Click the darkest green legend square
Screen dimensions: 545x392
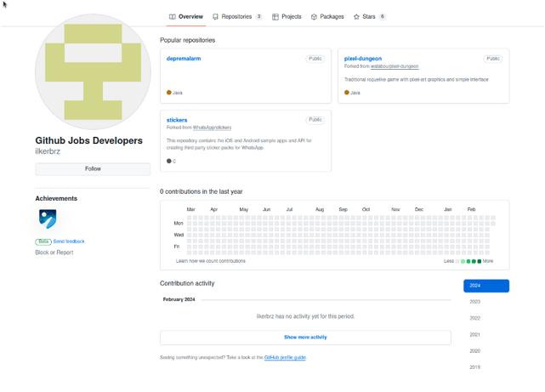pos(480,261)
